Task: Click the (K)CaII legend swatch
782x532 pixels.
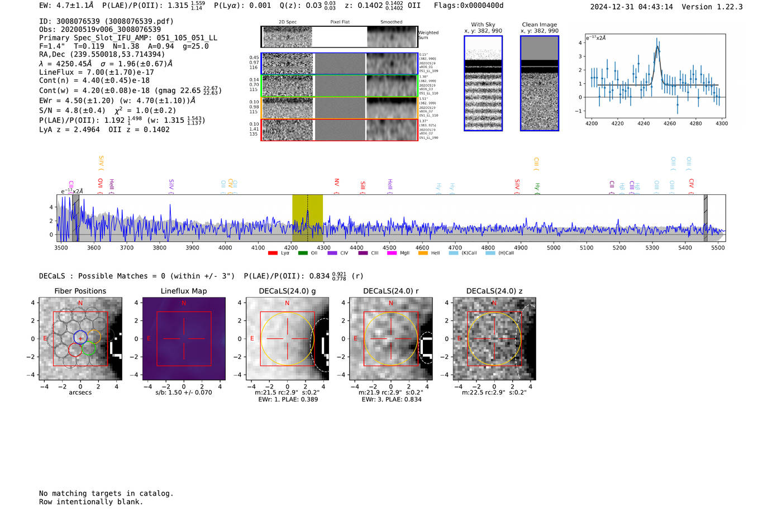Action: click(454, 253)
